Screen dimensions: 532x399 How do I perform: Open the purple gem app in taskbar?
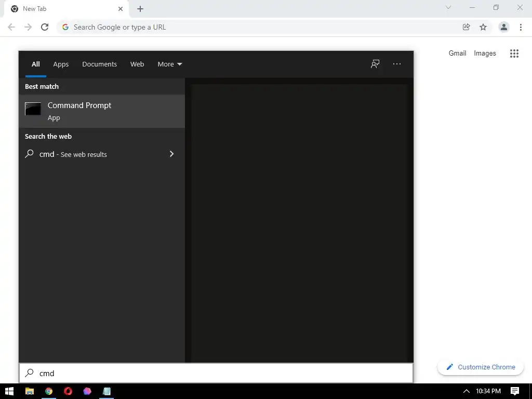[87, 391]
